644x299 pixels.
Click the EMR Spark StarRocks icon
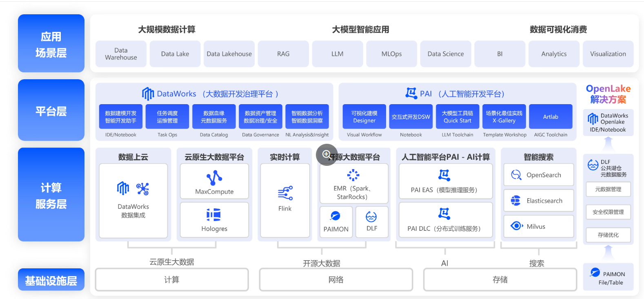(353, 175)
